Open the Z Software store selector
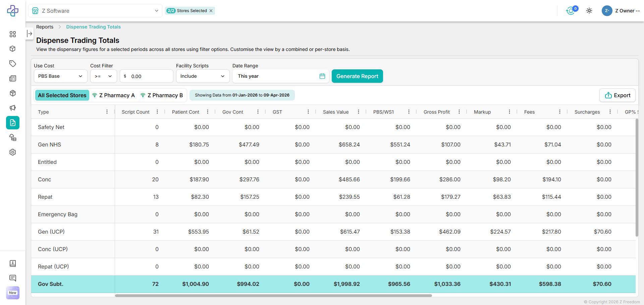 95,11
